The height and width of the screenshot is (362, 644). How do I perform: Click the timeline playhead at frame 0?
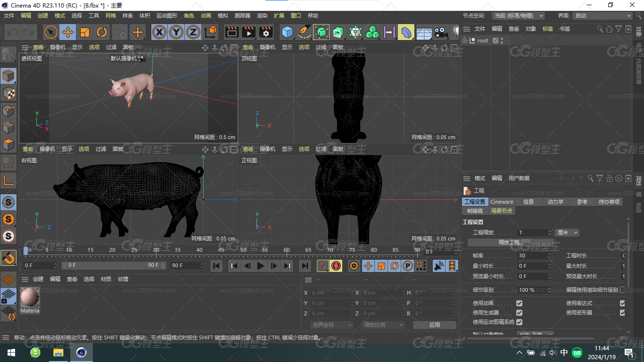(x=26, y=250)
